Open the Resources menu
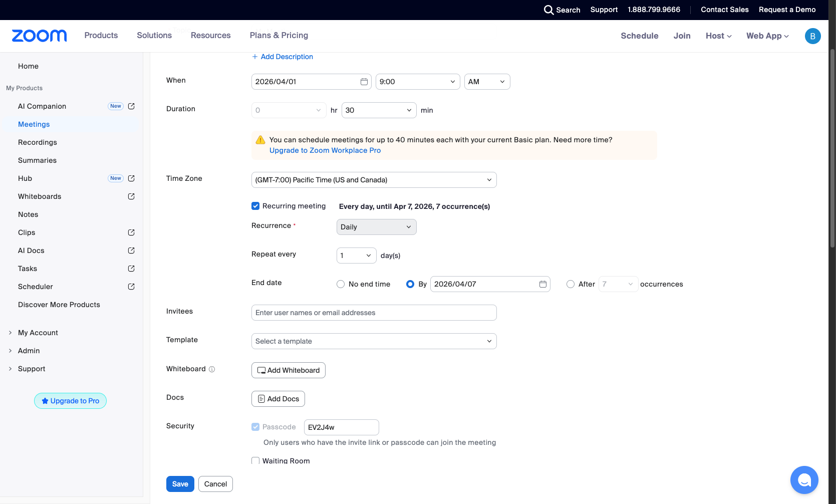 (211, 36)
